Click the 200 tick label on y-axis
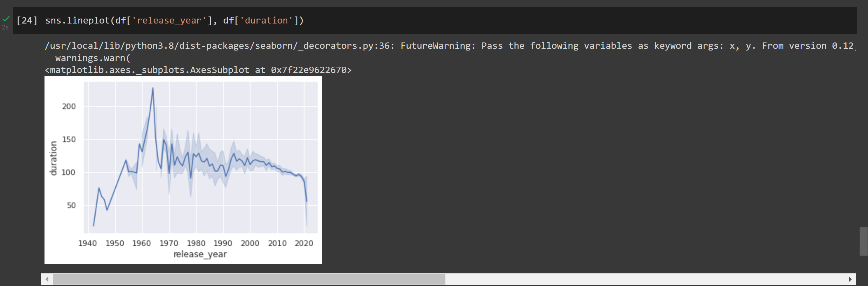 (69, 106)
